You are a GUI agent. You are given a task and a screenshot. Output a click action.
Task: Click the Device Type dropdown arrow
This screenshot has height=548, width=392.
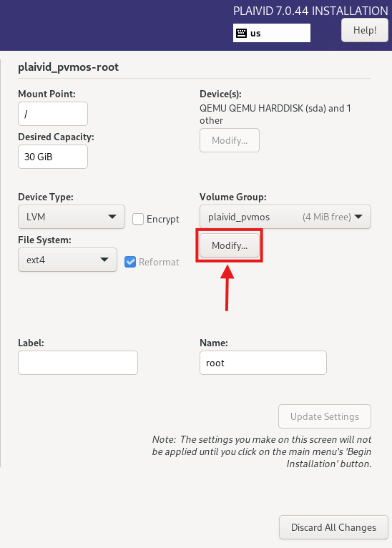[x=112, y=217]
